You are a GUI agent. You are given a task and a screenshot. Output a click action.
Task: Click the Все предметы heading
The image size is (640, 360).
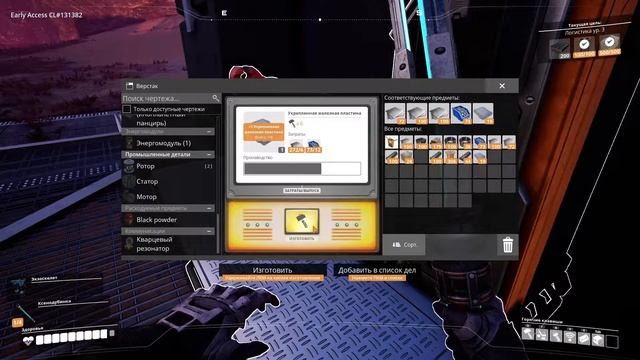(403, 129)
